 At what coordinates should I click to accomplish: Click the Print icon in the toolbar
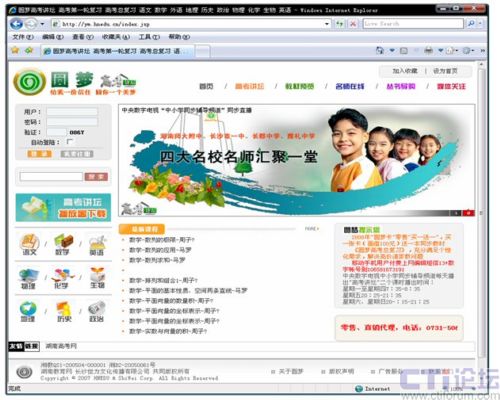pos(429,50)
